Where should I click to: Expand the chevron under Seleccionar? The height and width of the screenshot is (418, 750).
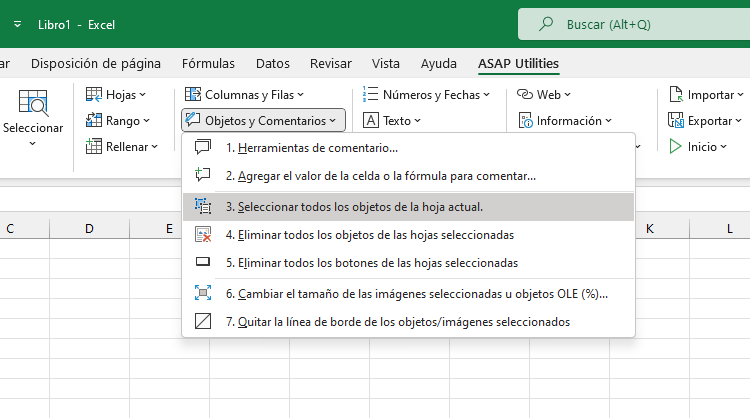point(33,143)
